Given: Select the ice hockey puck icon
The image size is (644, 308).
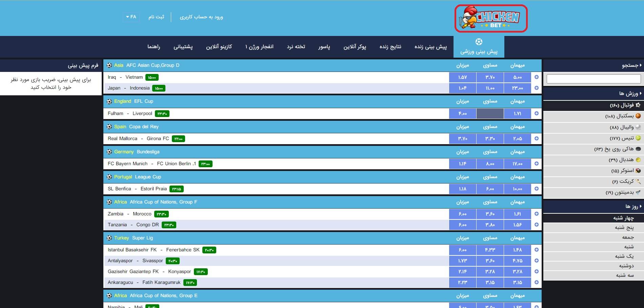Looking at the screenshot, I should click(x=638, y=149).
